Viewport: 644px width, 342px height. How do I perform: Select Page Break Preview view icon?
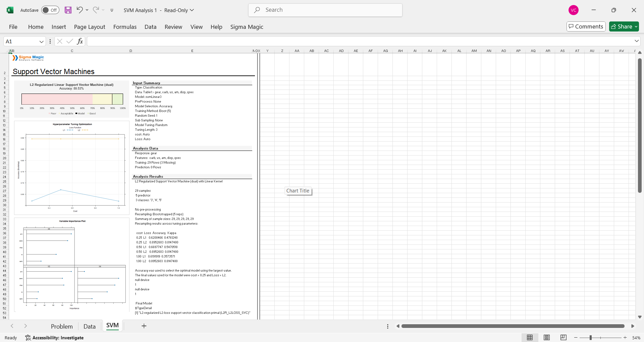563,338
